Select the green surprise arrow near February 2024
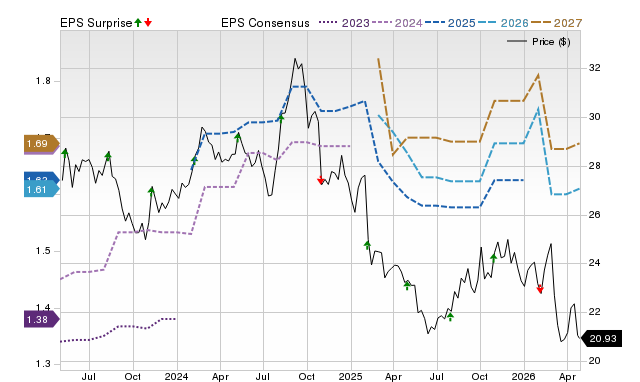This screenshot has height=382, width=640. pyautogui.click(x=194, y=160)
